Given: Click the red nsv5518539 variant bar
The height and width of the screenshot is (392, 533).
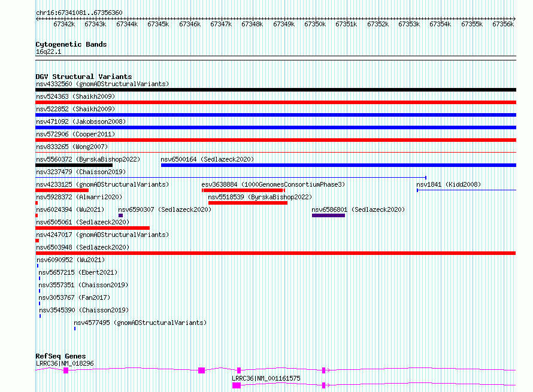Looking at the screenshot, I should (x=248, y=203).
